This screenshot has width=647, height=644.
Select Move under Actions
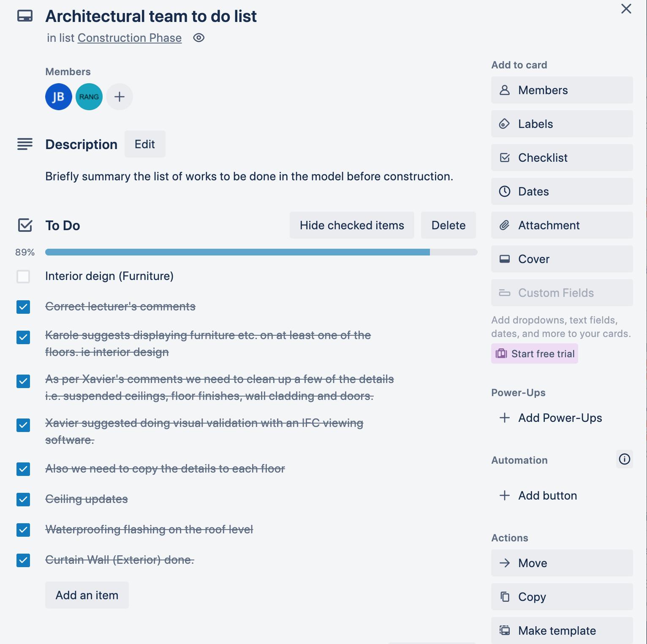tap(562, 563)
